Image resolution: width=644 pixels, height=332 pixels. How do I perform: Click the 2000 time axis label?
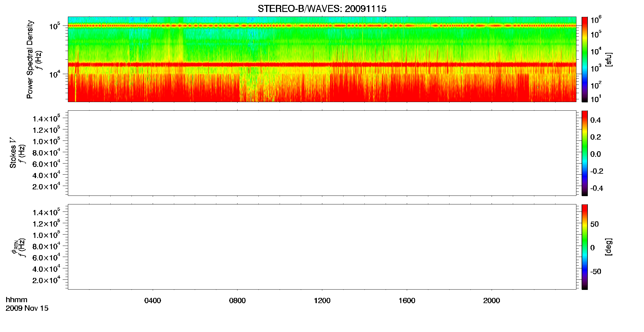[x=491, y=301]
